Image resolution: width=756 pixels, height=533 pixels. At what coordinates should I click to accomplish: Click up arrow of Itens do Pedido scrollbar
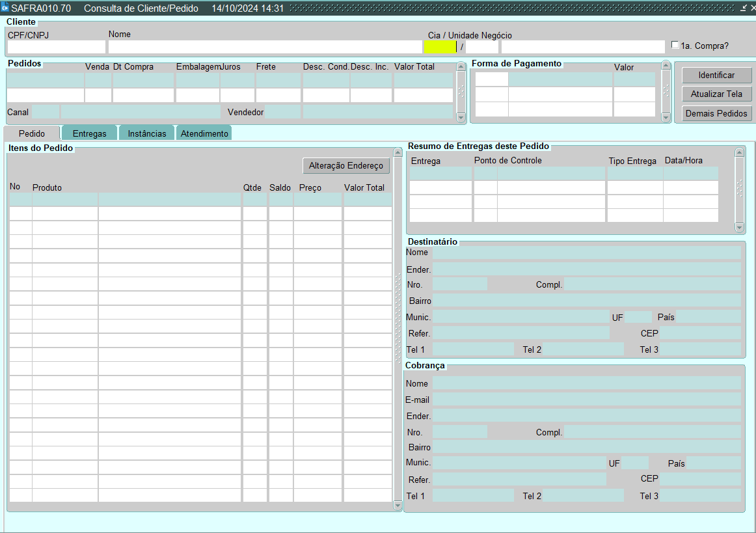(398, 152)
